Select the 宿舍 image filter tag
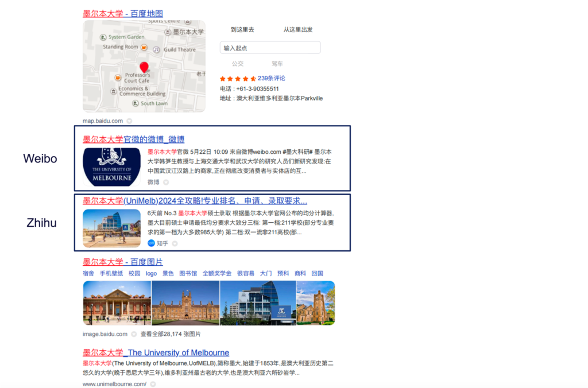Screen dimensions: 588x388 point(88,273)
